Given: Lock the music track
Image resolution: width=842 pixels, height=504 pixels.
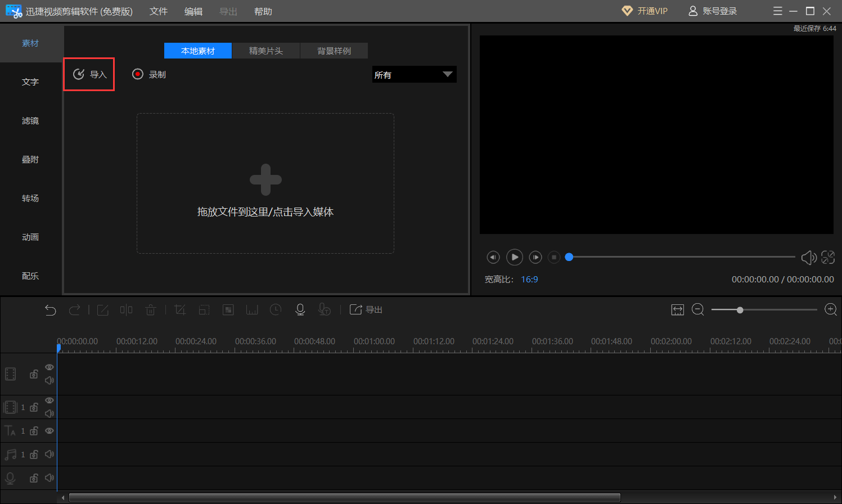Looking at the screenshot, I should (34, 454).
